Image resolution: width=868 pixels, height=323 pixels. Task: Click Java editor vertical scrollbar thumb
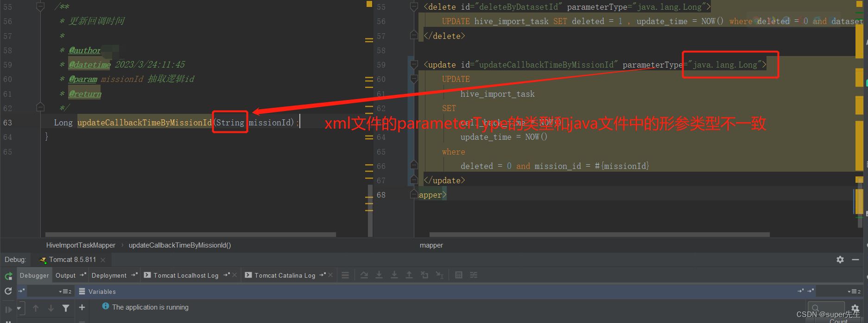click(x=370, y=211)
